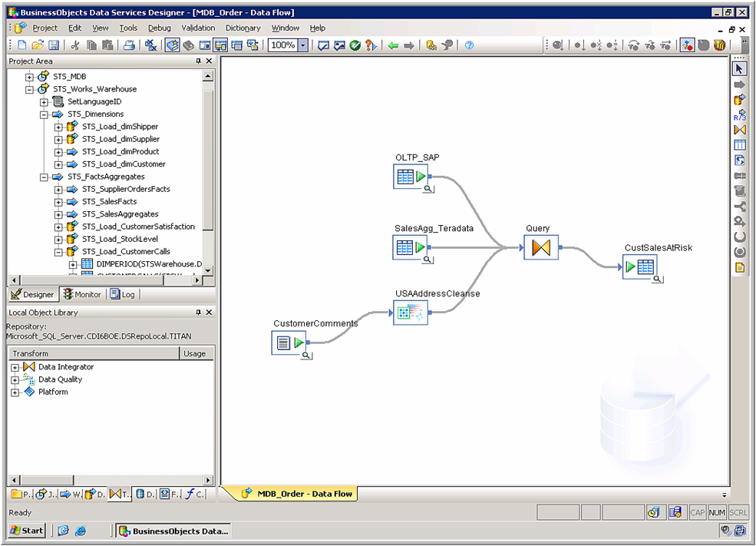Open the Validation menu
This screenshot has height=546, width=756.
198,28
